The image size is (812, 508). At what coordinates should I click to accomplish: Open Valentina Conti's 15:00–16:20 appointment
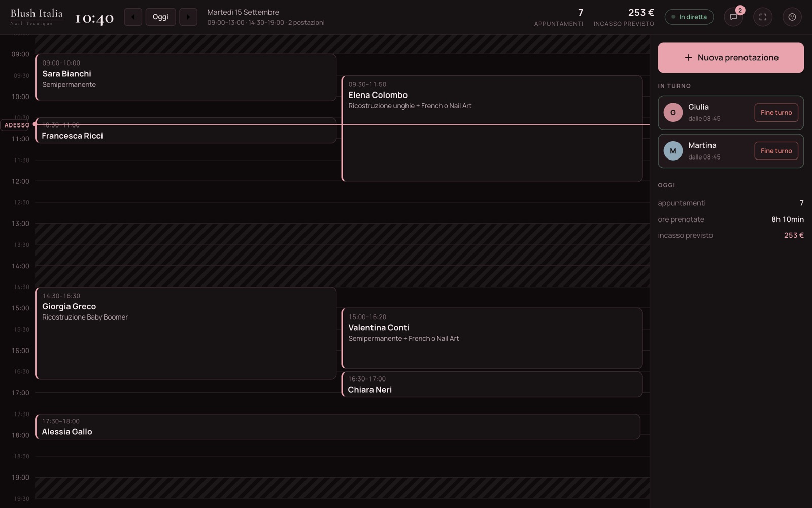492,338
